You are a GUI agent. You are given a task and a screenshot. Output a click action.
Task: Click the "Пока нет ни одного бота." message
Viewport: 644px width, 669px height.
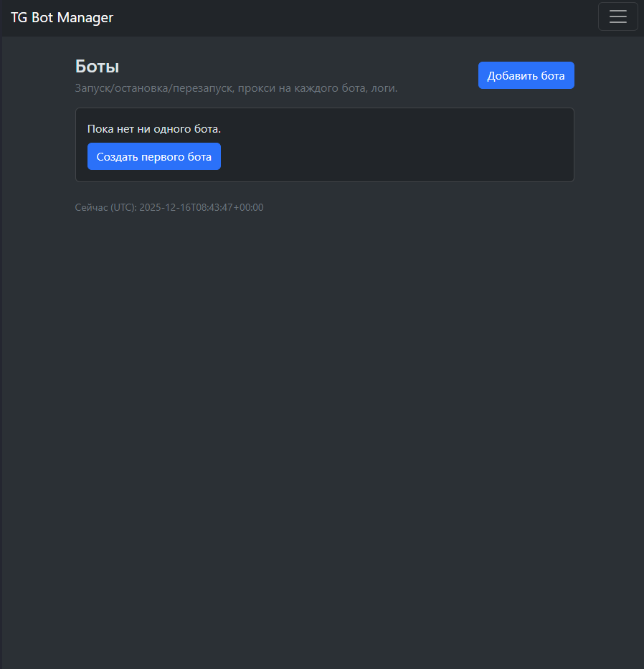pyautogui.click(x=154, y=129)
